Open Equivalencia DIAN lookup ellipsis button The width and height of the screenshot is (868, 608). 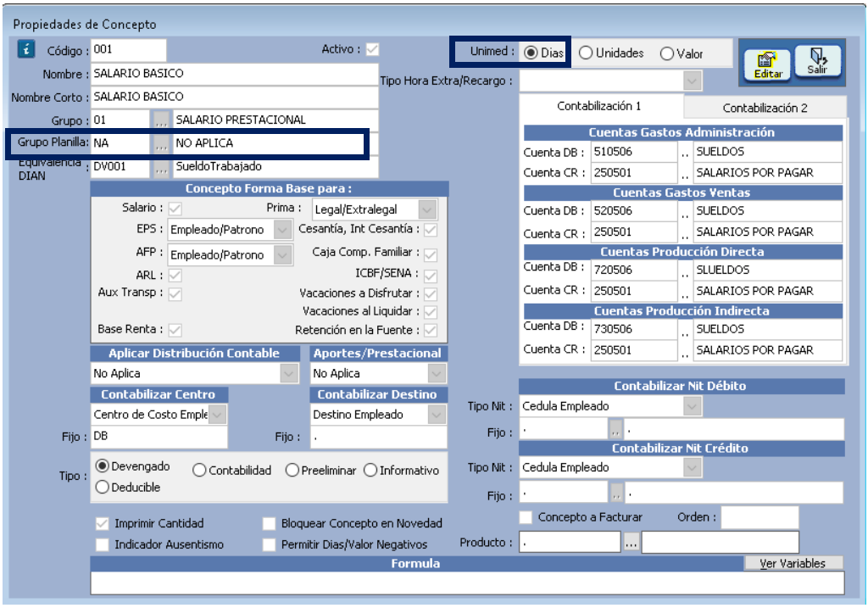[x=161, y=167]
